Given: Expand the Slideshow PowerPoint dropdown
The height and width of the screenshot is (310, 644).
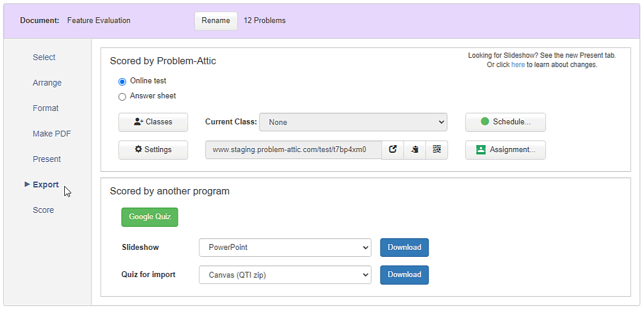Looking at the screenshot, I should coord(285,248).
